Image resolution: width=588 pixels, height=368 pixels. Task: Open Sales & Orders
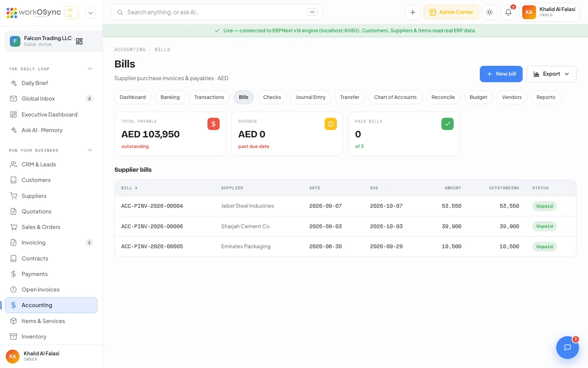(x=51, y=227)
